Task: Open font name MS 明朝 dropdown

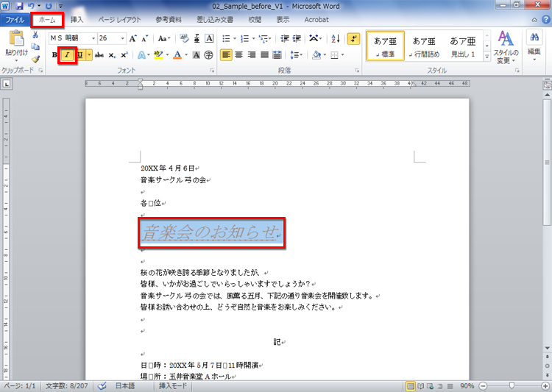Action: [93, 38]
